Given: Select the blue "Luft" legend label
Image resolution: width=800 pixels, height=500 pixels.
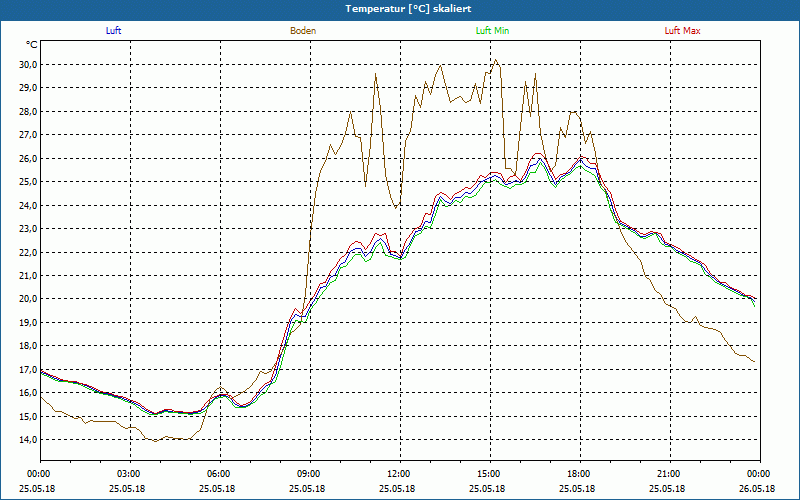Looking at the screenshot, I should (113, 31).
